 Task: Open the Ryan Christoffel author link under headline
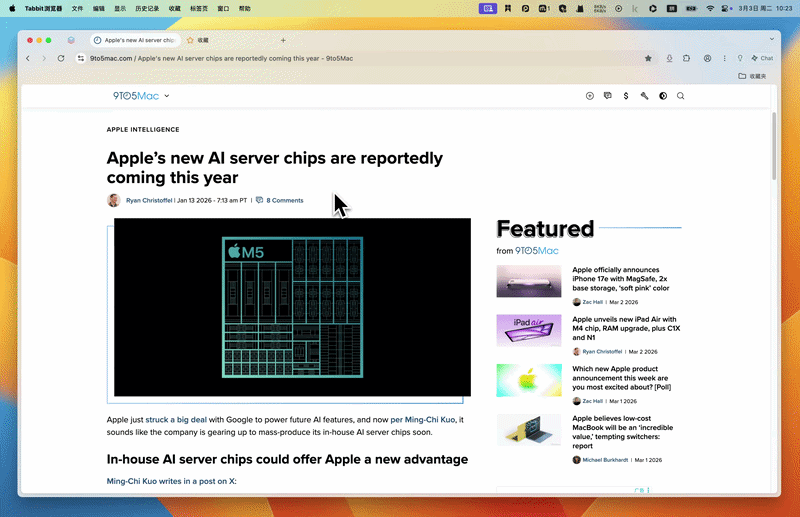148,200
